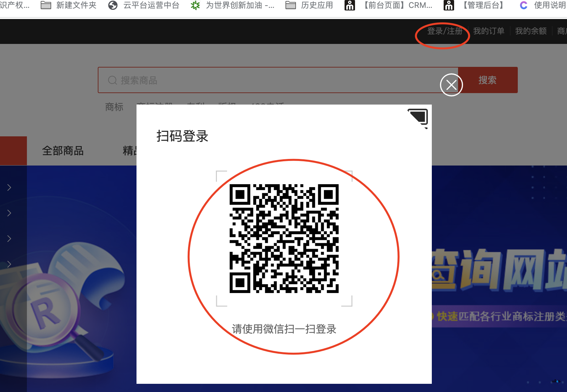Screen dimensions: 567x392
Task: Open 我的余额 in top bar
Action: 531,31
